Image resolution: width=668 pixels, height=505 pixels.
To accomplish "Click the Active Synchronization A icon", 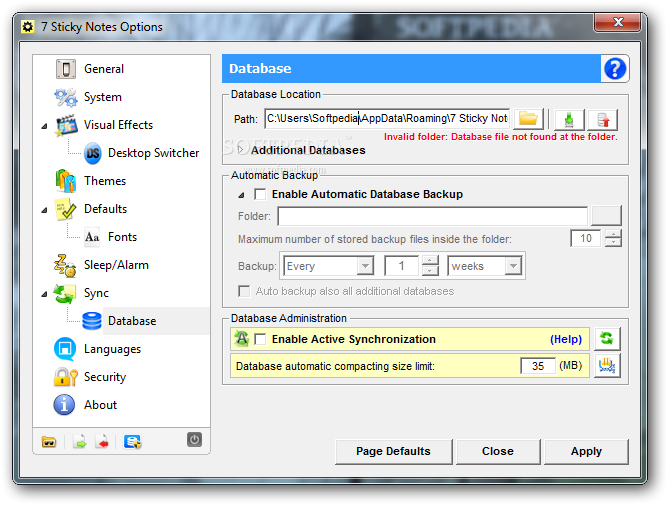I will [242, 339].
